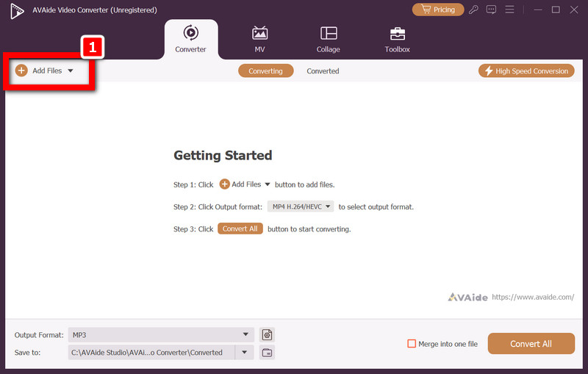The height and width of the screenshot is (374, 588).
Task: Open the Output Format MP3 dropdown
Action: (x=161, y=334)
